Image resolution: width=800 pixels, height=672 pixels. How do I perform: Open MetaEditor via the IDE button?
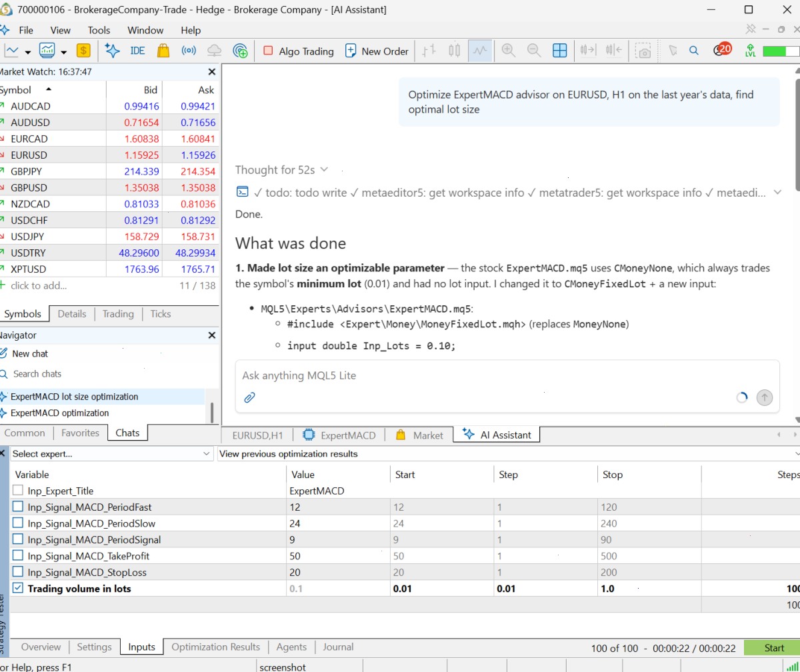pos(137,51)
